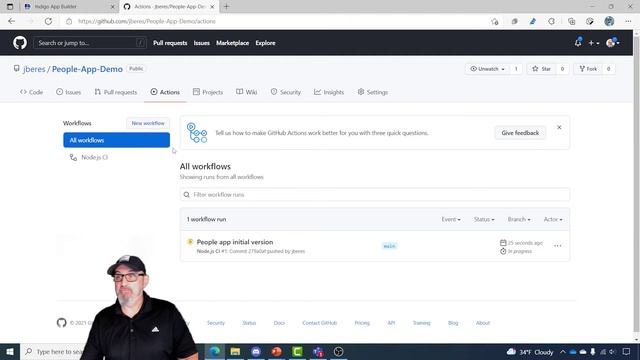The width and height of the screenshot is (640, 360).
Task: Open the Docs footer link
Action: [279, 323]
